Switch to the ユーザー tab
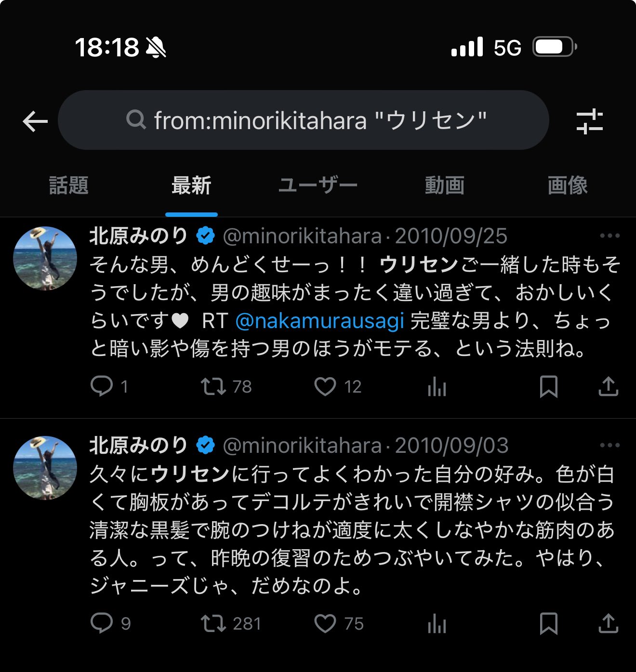The width and height of the screenshot is (636, 672). 318,185
